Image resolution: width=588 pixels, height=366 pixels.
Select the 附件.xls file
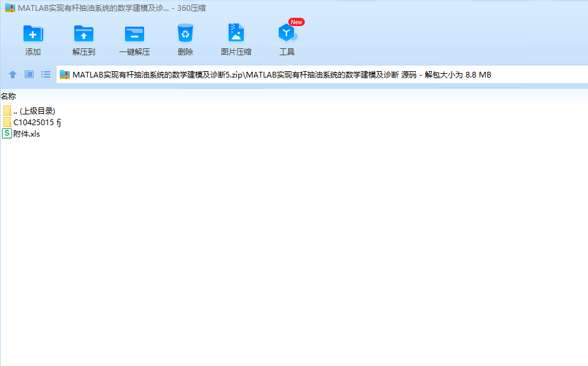point(22,133)
